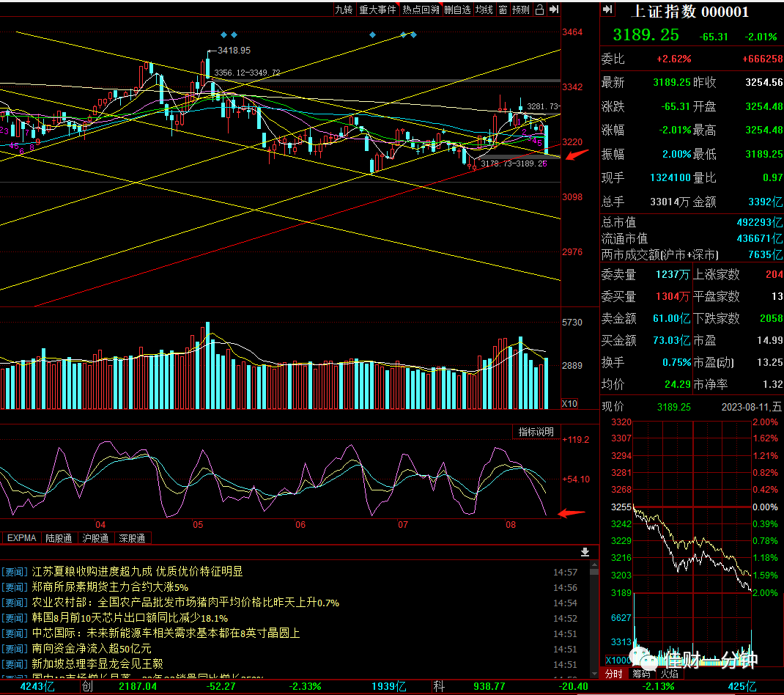Click the X1000 intraday volume scale
This screenshot has height=695, width=784.
pos(618,660)
